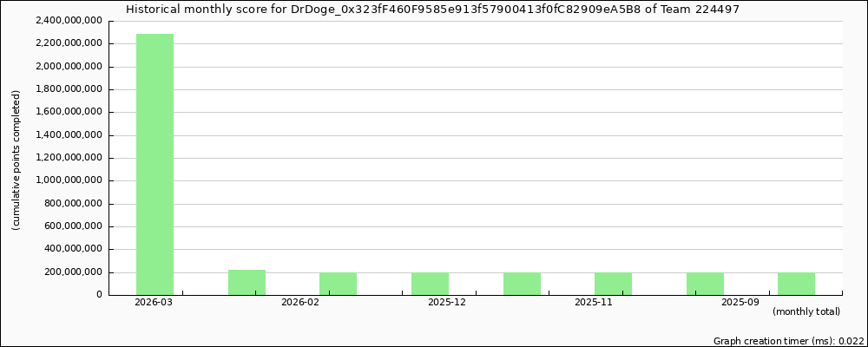868x347 pixels.
Task: Select the sixth green bar from the left
Action: [613, 284]
